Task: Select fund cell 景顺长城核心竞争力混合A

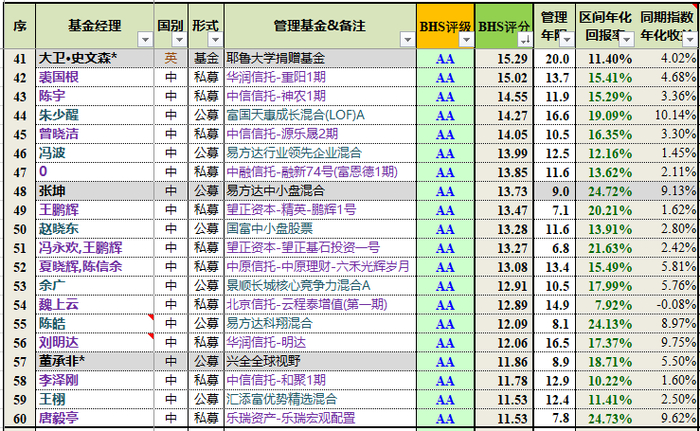Action: [320, 285]
